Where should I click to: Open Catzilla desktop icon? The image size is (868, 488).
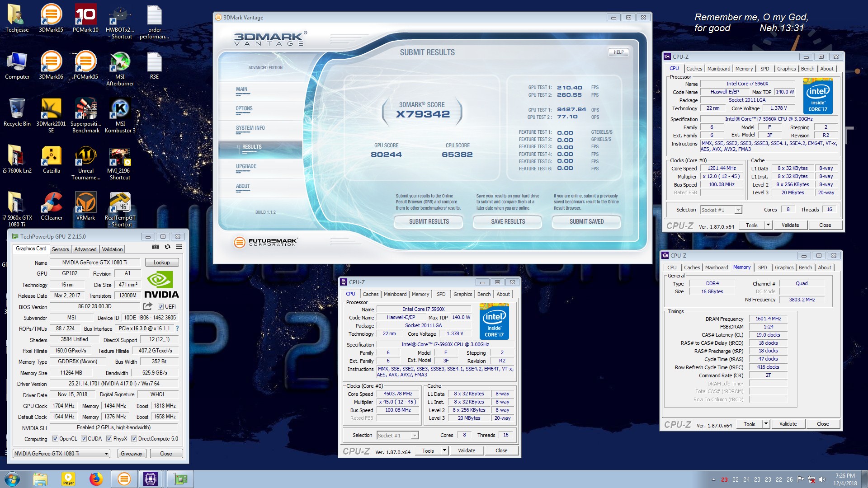coord(51,159)
